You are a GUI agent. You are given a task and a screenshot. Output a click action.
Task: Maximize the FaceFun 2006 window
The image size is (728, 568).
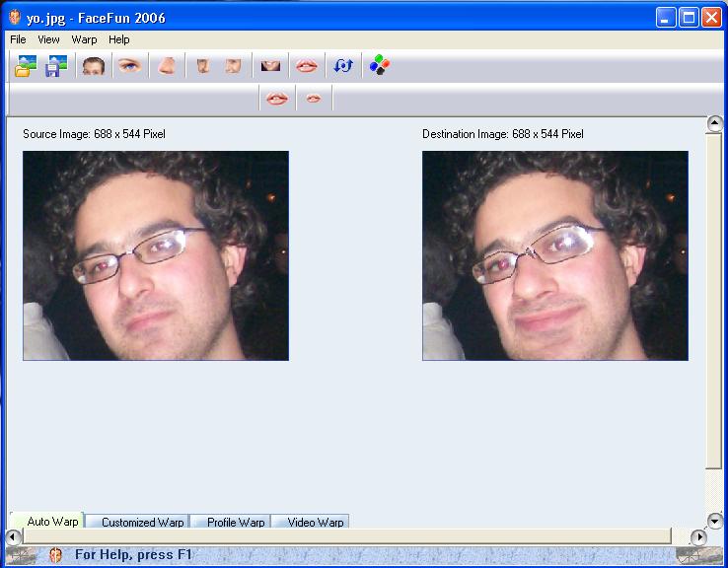click(x=689, y=18)
